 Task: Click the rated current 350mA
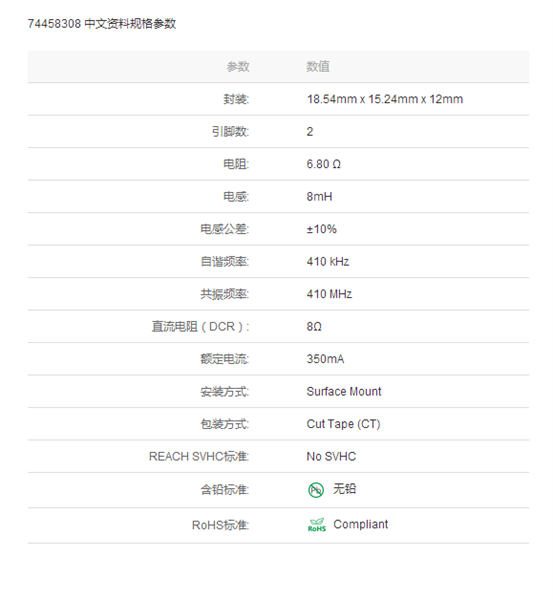(325, 359)
